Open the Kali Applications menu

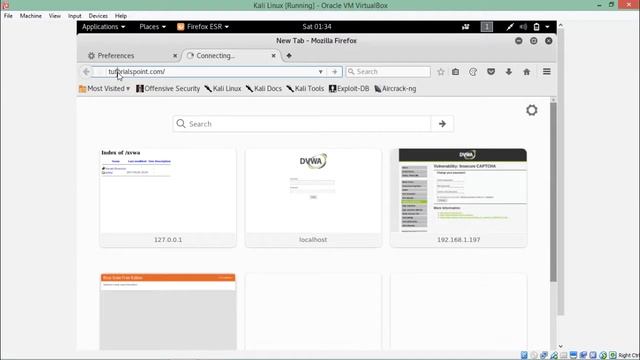104,27
